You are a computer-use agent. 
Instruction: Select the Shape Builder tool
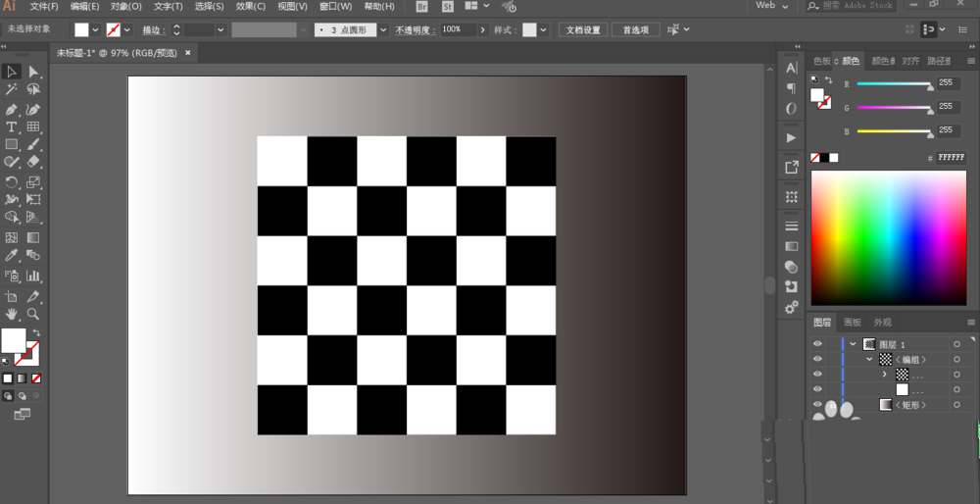coord(11,217)
